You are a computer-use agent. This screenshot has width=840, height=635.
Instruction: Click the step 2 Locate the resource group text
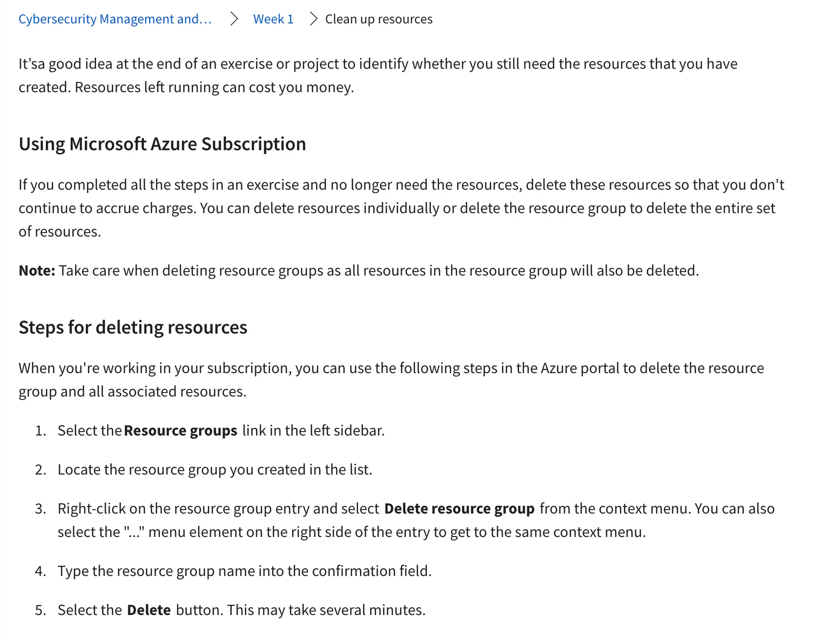(x=215, y=470)
